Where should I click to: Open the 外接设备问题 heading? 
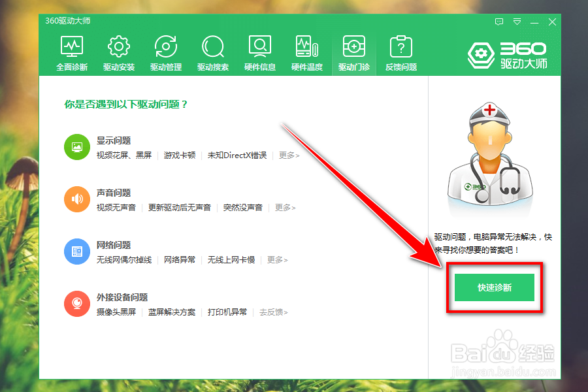(122, 297)
